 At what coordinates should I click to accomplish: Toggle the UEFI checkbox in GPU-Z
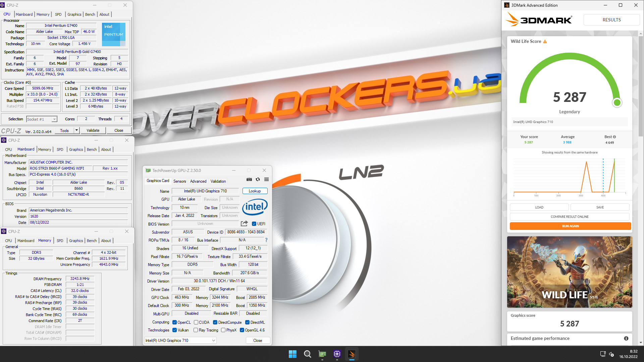(x=254, y=224)
